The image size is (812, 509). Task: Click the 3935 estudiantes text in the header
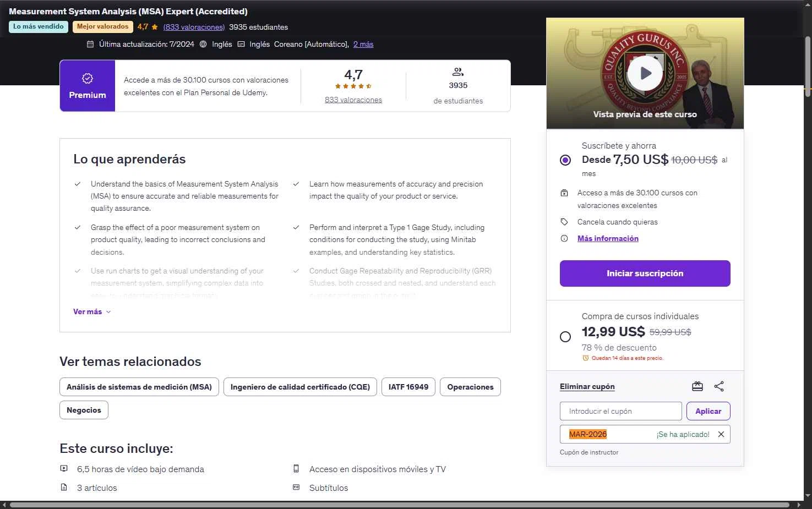(258, 27)
